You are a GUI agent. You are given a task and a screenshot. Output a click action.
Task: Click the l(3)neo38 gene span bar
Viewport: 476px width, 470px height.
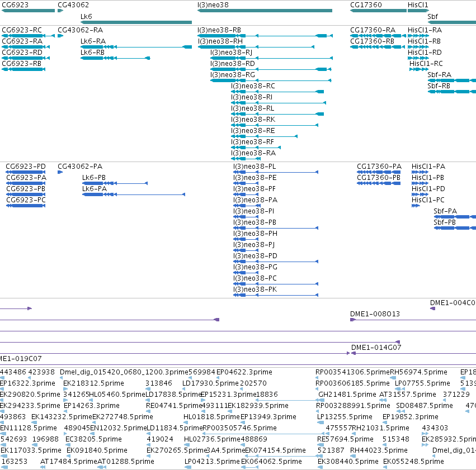tap(265, 11)
